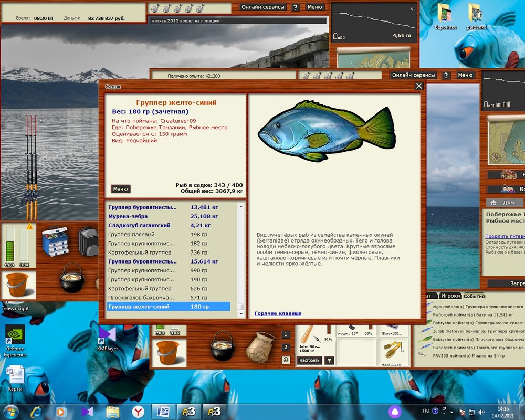This screenshot has width=525, height=420.
Task: Expand the dropdown arrow beside Настроить
Action: (x=329, y=360)
